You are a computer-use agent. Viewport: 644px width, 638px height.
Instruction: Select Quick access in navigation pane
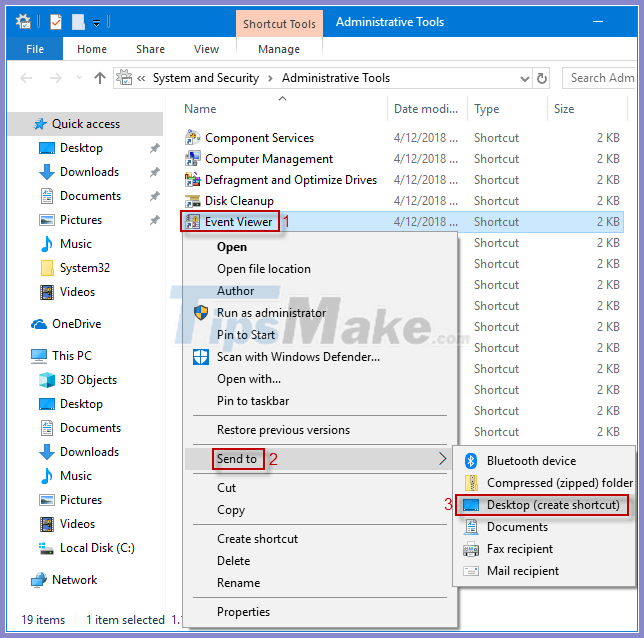pyautogui.click(x=85, y=124)
